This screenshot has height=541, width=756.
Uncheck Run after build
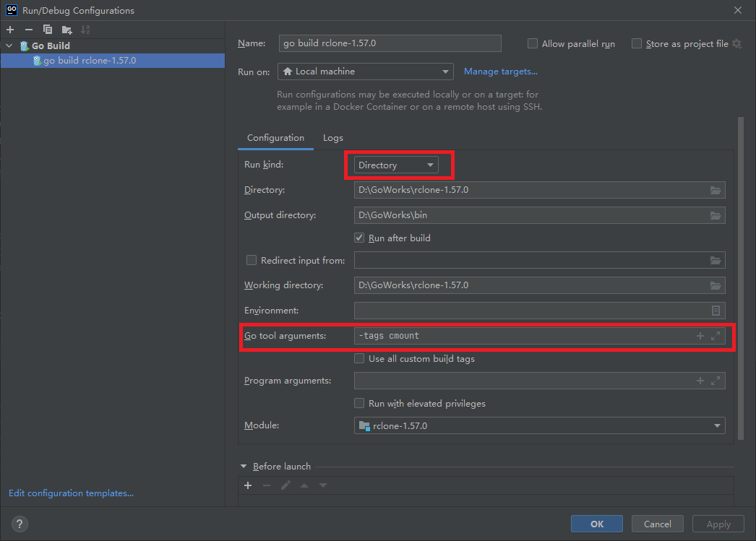[359, 238]
